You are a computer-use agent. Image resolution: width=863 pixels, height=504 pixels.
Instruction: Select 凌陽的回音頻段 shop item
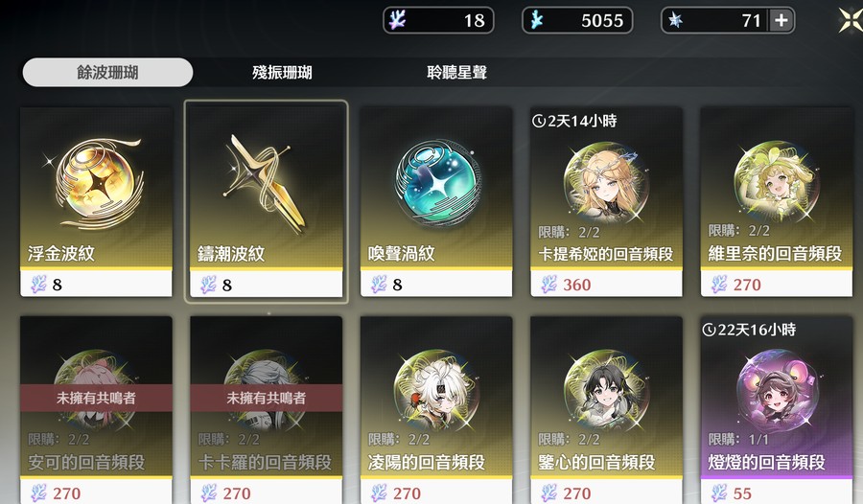[436, 410]
